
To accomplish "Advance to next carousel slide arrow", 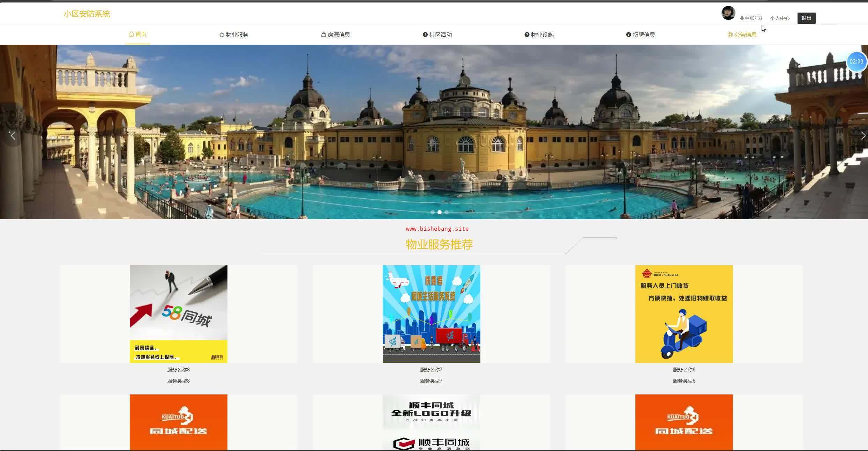I will click(863, 135).
